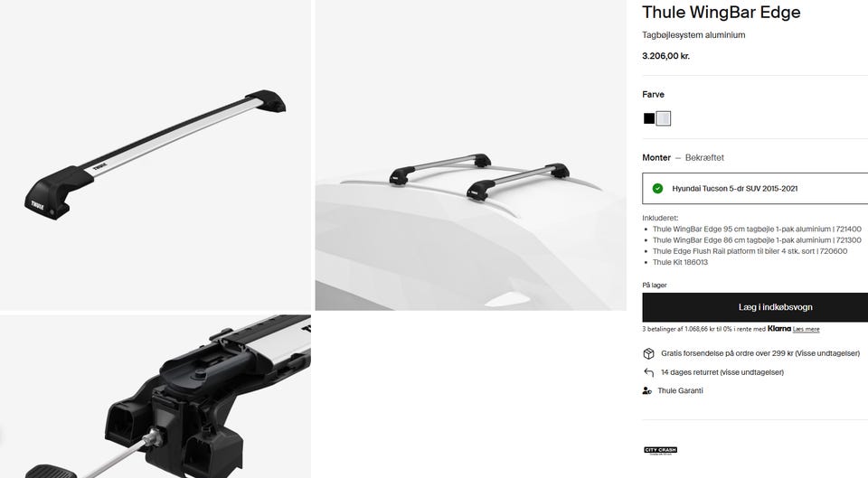Click the City Crash badge logo
The width and height of the screenshot is (868, 478).
pyautogui.click(x=660, y=450)
